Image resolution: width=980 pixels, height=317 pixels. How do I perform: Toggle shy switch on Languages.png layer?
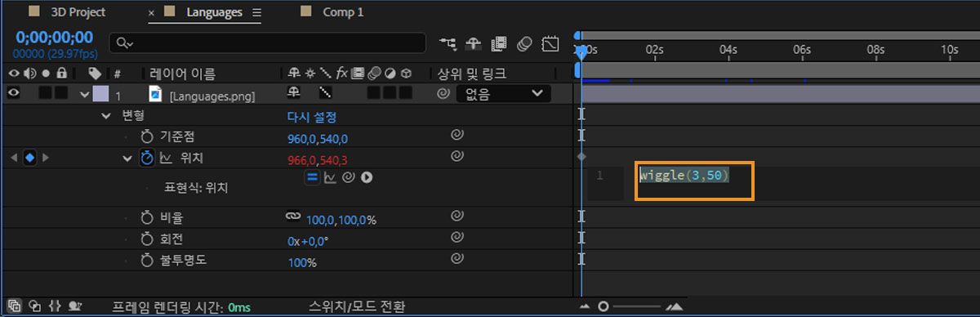pyautogui.click(x=293, y=93)
